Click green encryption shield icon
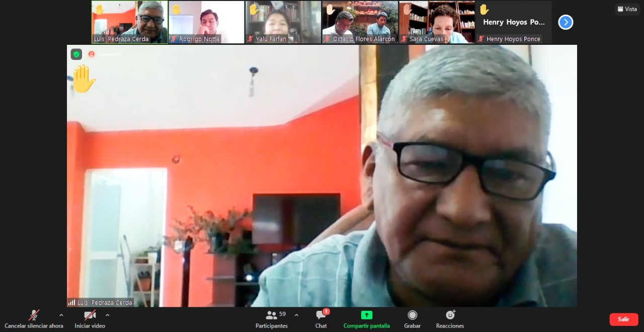The height and width of the screenshot is (332, 644). [76, 54]
